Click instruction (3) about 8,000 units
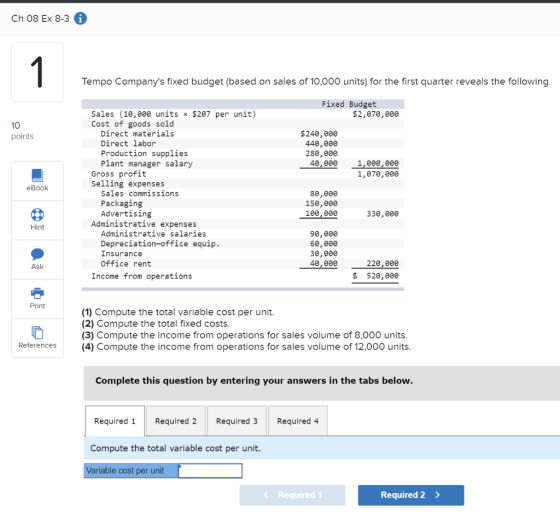Viewport: 560px width, 515px height. [x=245, y=335]
